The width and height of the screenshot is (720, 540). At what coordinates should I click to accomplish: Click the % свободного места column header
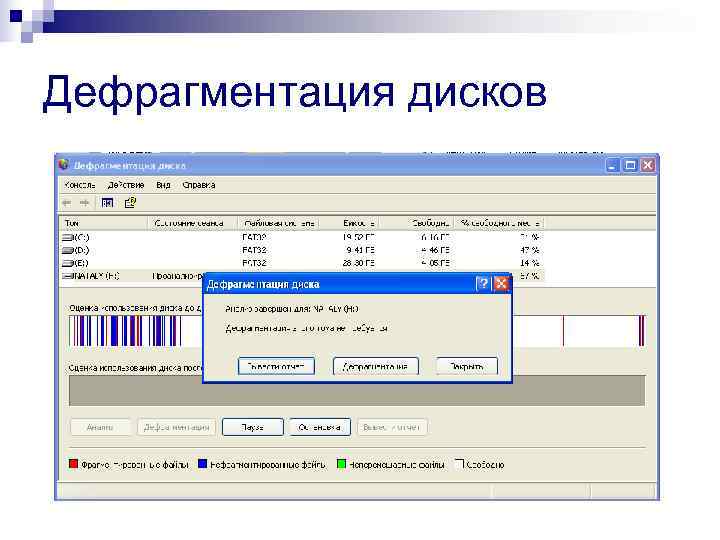click(x=500, y=223)
